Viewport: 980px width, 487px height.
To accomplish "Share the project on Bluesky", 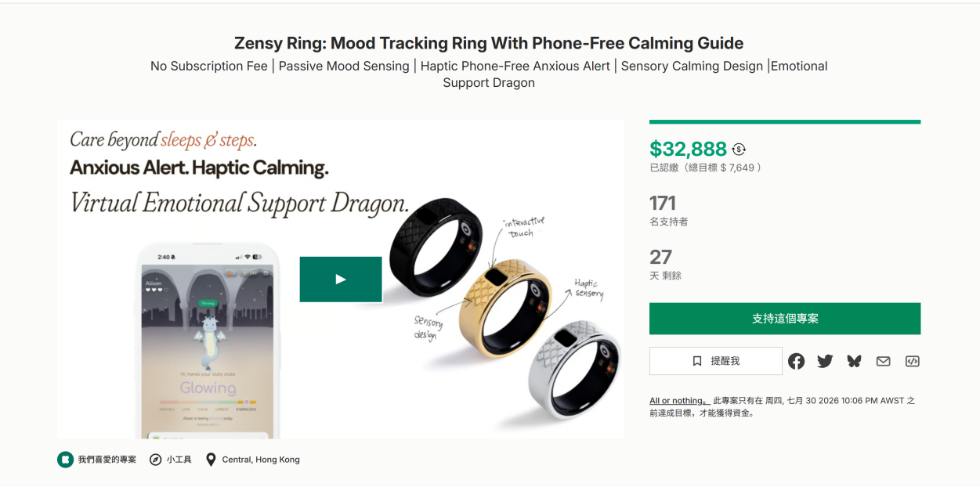I will pos(854,361).
